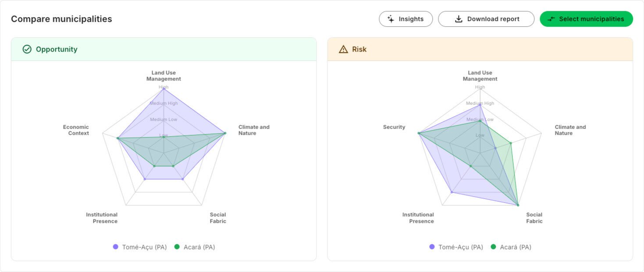Click the download arrow icon
Viewport: 644px width, 272px height.
[459, 19]
